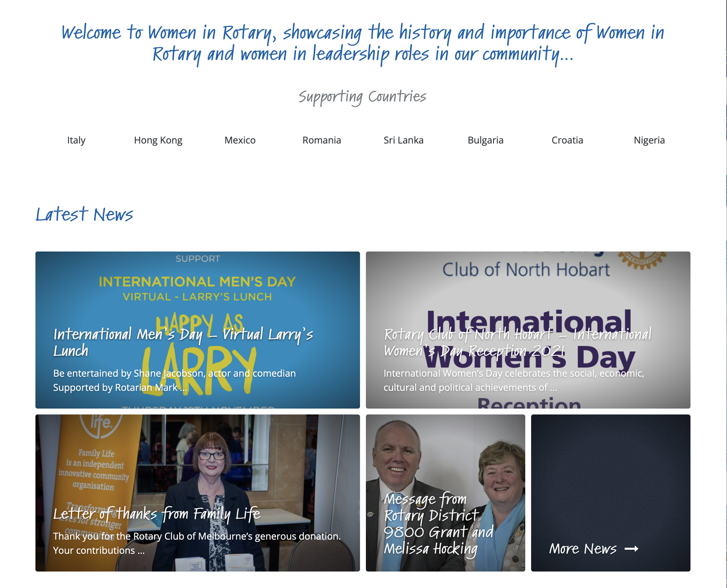Select Hong Kong country link

(x=158, y=140)
